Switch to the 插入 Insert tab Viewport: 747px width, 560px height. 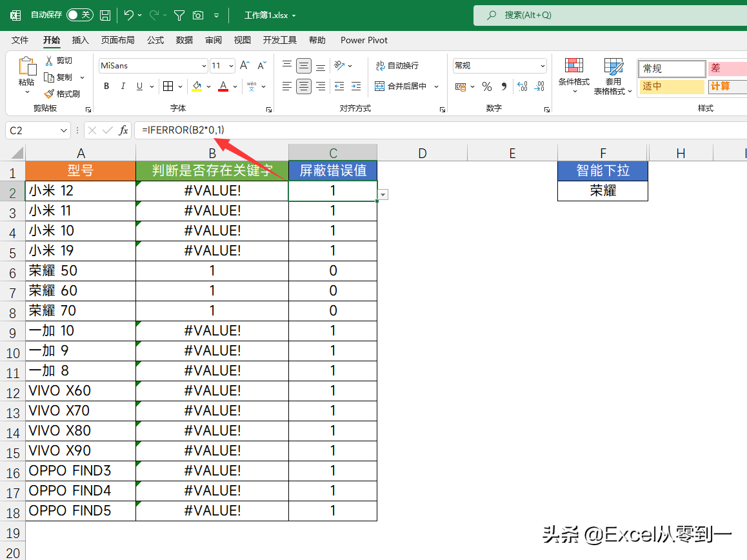(80, 40)
